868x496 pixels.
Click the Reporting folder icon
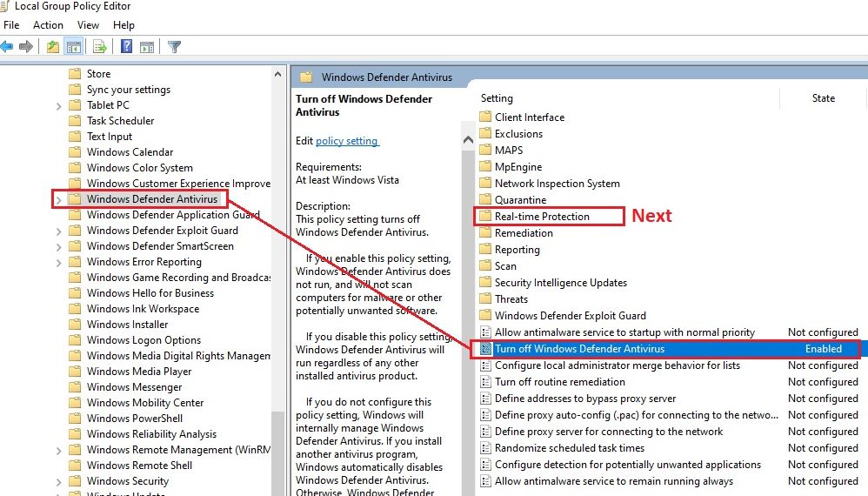click(x=485, y=249)
